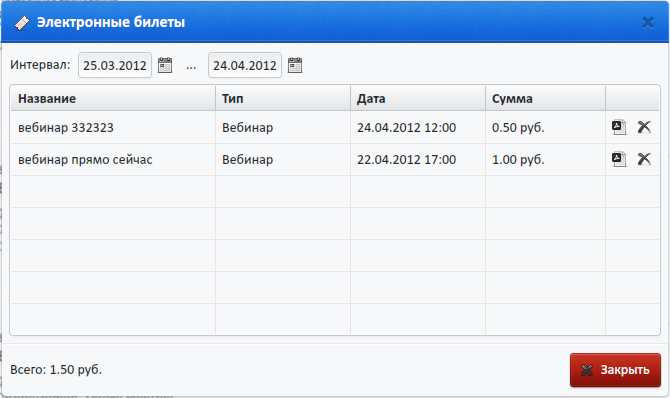Sort by the Тип column header
The image size is (670, 398).
(283, 99)
